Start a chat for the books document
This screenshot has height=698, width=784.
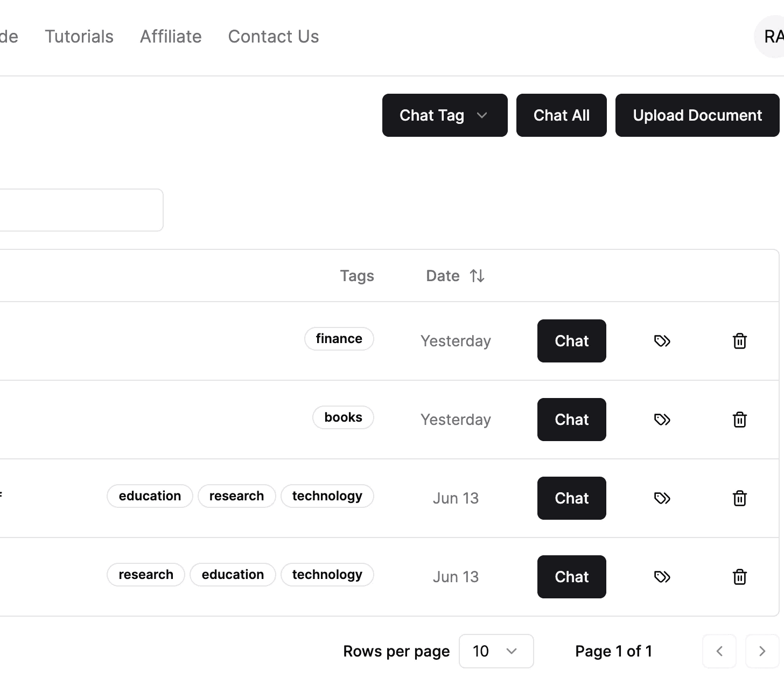pyautogui.click(x=571, y=420)
